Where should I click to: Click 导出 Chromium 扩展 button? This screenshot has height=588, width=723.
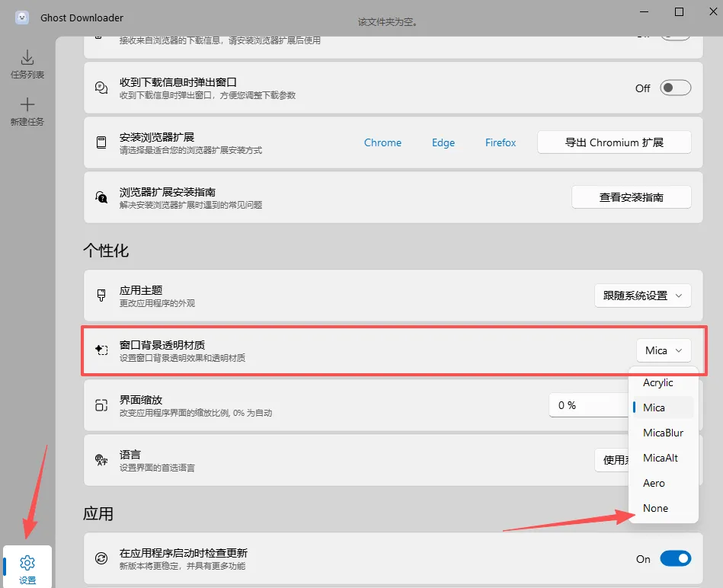(614, 142)
